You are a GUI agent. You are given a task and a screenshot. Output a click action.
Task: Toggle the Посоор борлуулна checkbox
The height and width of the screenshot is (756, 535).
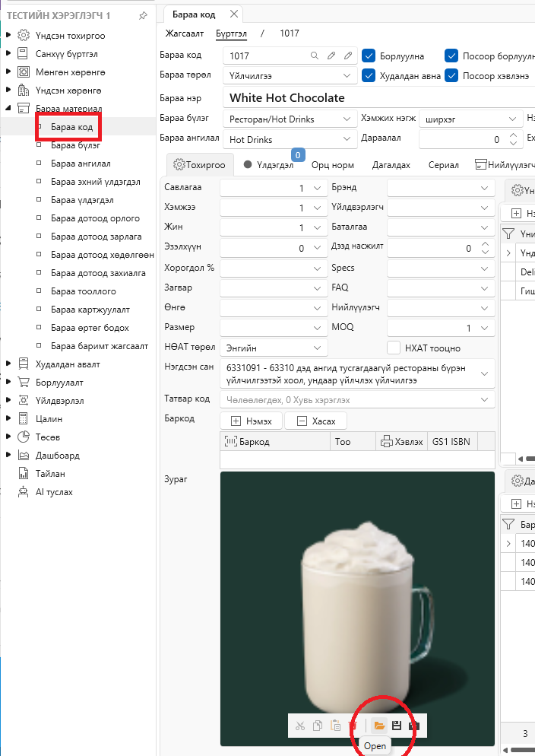point(451,56)
